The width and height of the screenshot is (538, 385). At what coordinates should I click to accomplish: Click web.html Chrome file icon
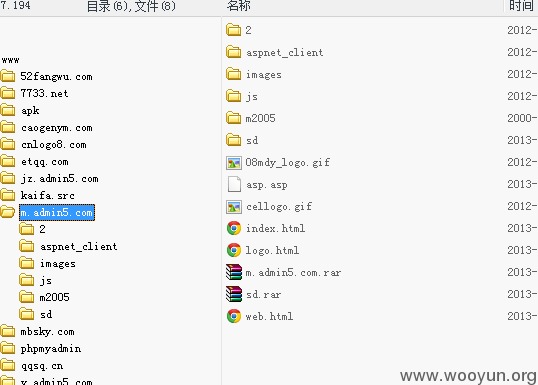coord(234,316)
